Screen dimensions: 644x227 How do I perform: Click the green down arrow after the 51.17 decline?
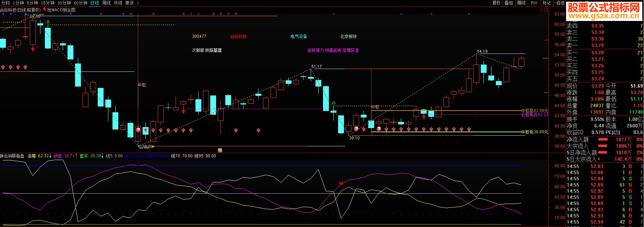pyautogui.click(x=333, y=103)
